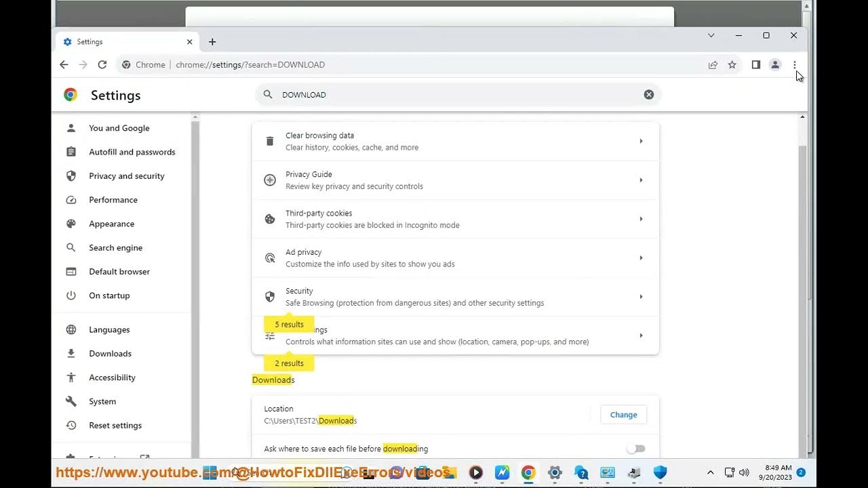
Task: Bookmark this page with the star icon
Action: point(732,65)
